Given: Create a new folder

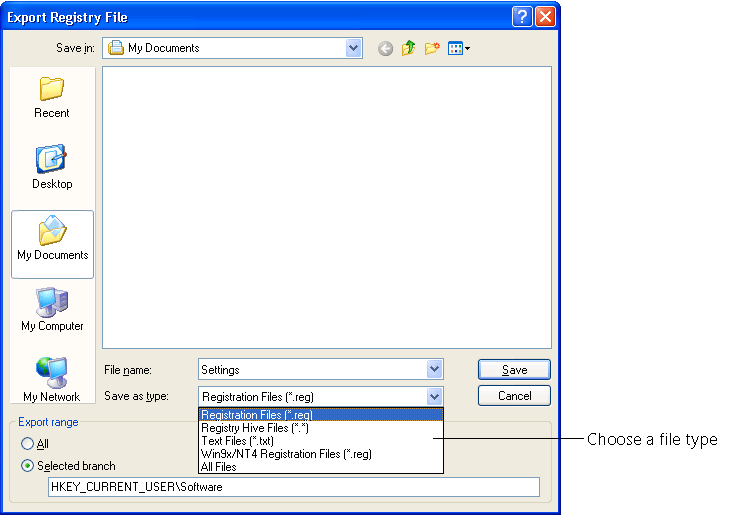Looking at the screenshot, I should click(432, 48).
